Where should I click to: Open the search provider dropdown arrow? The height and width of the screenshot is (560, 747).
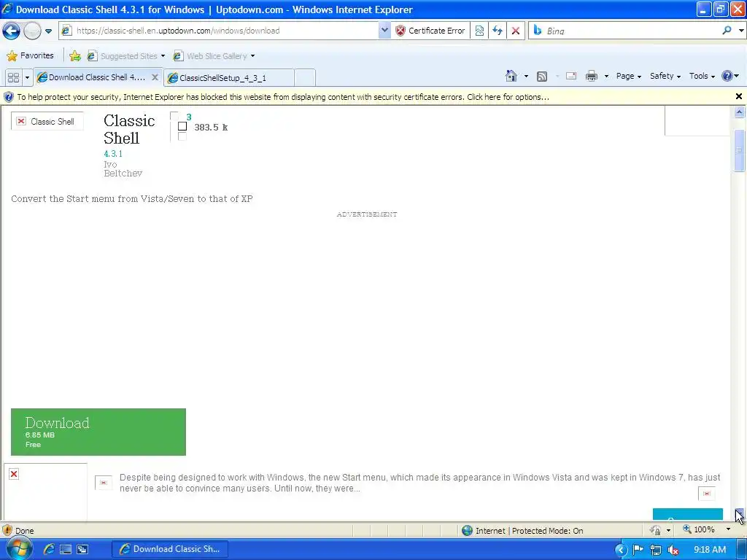click(741, 31)
